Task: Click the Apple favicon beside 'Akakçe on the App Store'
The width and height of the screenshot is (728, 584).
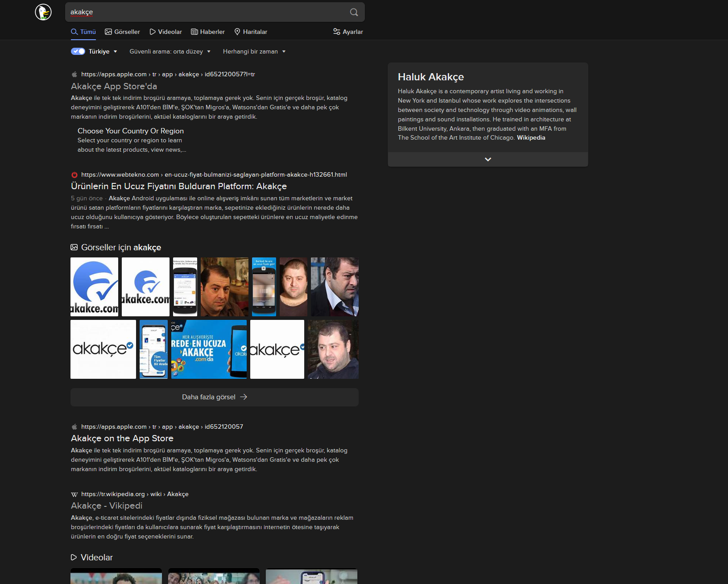Action: click(x=74, y=427)
